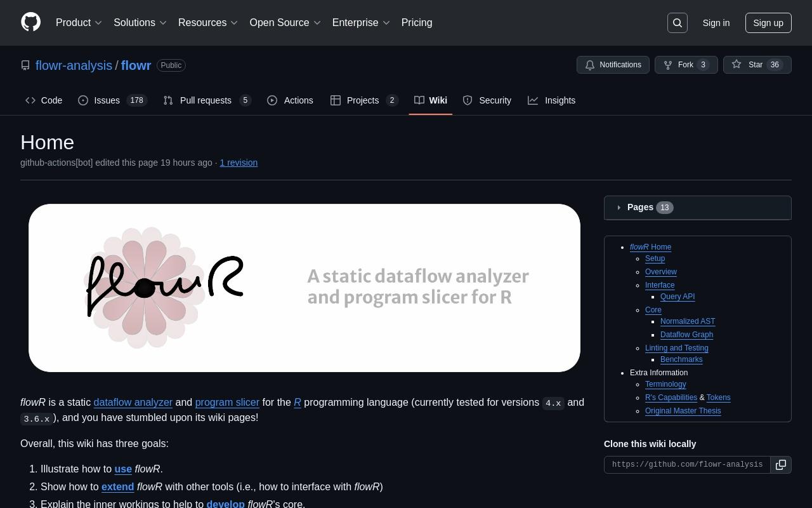The width and height of the screenshot is (812, 508).
Task: Click the 'Public' visibility badge
Action: [x=171, y=65]
